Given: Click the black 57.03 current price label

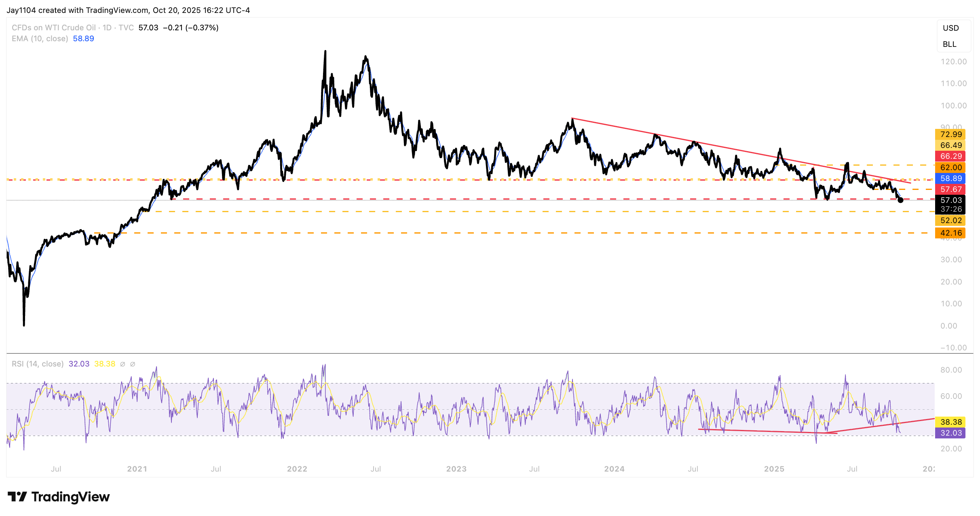Looking at the screenshot, I should [950, 200].
